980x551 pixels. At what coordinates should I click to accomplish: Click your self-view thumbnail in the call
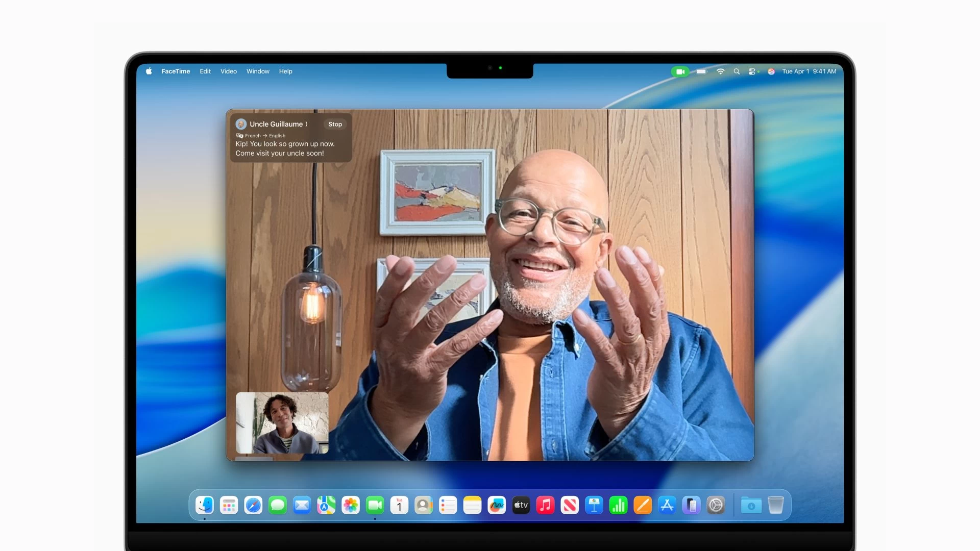click(x=282, y=423)
